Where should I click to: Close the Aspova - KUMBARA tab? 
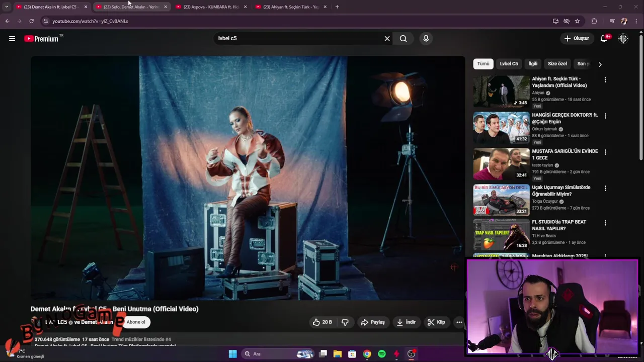coord(245,7)
